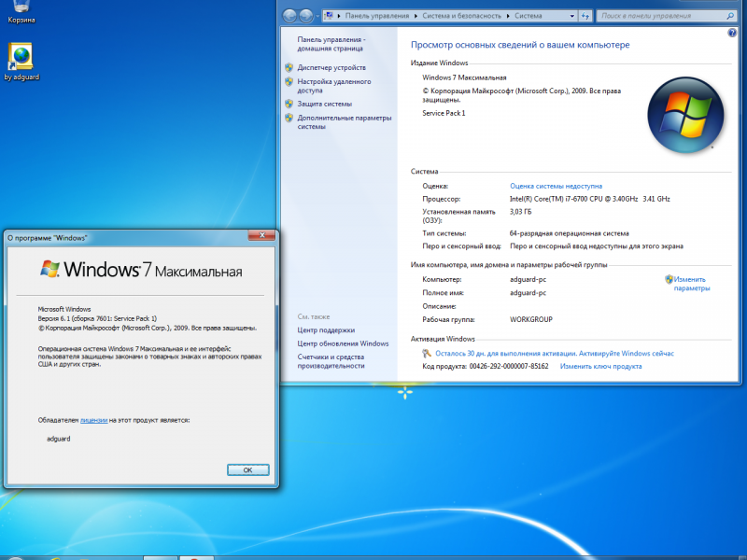
Task: Select the Система breadcrumb segment
Action: click(x=528, y=16)
